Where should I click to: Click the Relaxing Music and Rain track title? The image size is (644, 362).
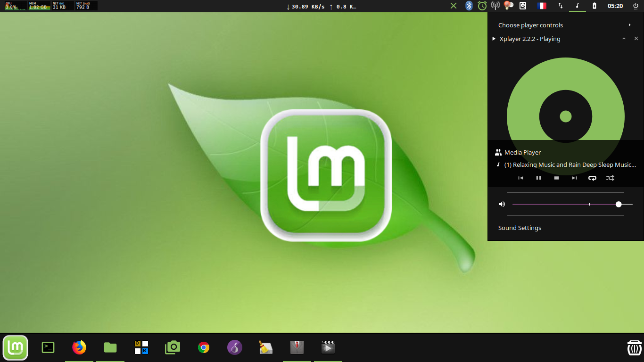point(570,165)
